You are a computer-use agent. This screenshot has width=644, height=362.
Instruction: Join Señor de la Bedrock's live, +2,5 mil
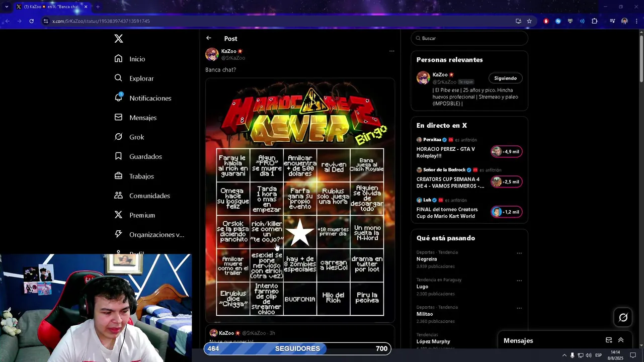pos(507,182)
